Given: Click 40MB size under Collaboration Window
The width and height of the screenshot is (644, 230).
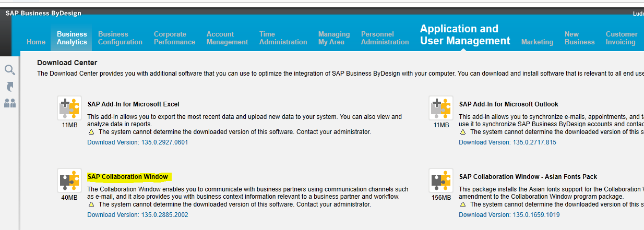Looking at the screenshot, I should (x=69, y=198).
